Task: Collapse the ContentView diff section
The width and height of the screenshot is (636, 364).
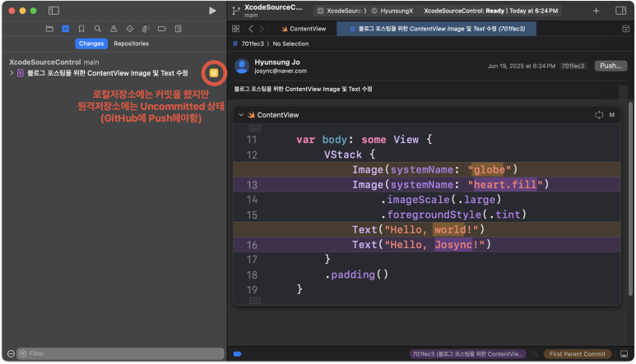Action: tap(241, 115)
